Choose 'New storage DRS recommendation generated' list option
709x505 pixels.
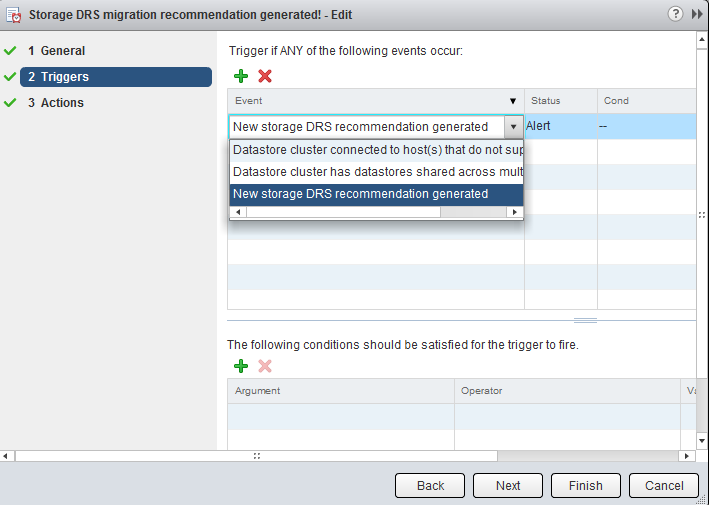point(376,194)
